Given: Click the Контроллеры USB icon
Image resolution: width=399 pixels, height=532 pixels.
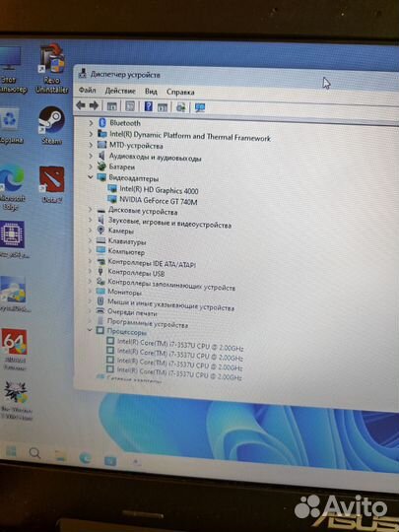Looking at the screenshot, I should [100, 272].
